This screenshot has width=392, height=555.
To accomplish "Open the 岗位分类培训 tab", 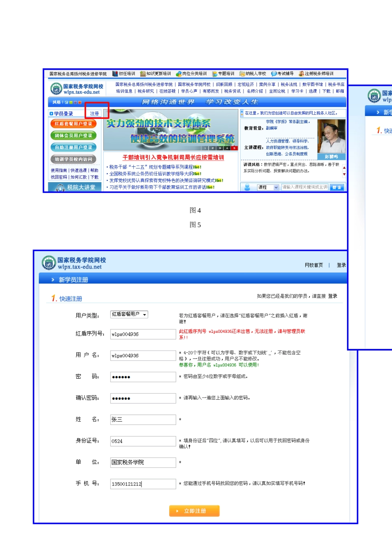I will (x=191, y=74).
